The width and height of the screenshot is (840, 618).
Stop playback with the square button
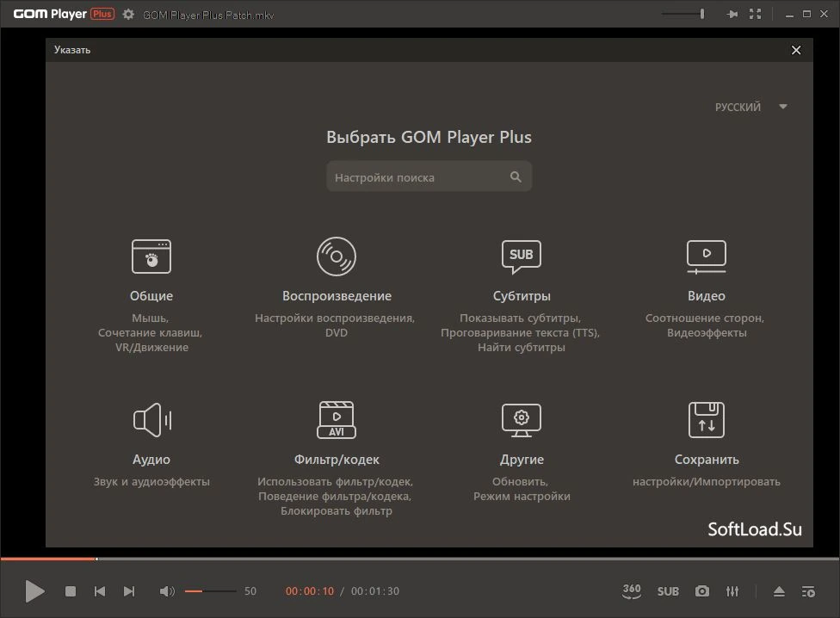tap(71, 591)
